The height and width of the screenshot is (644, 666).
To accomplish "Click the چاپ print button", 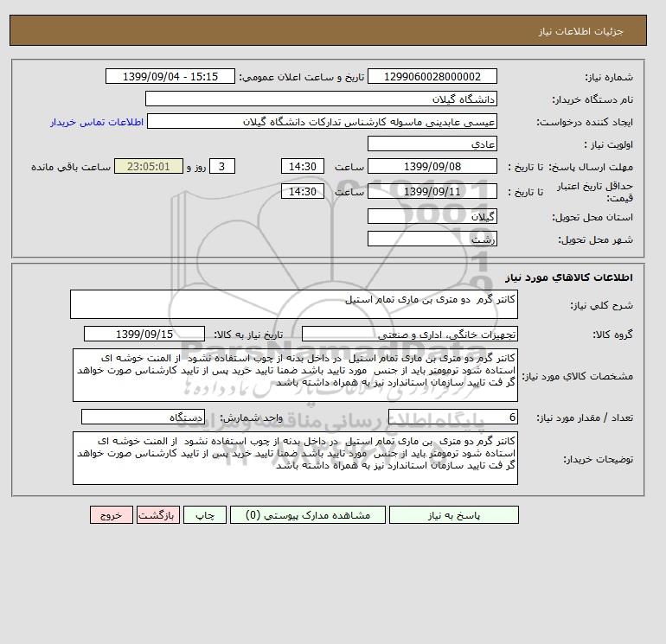I will click(x=205, y=515).
